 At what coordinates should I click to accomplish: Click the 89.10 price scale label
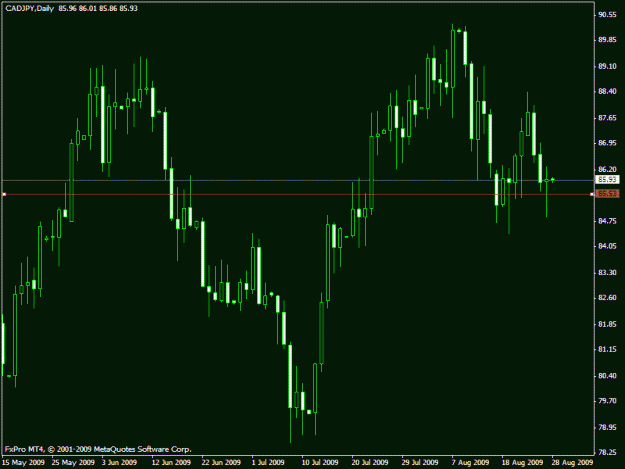(x=607, y=67)
